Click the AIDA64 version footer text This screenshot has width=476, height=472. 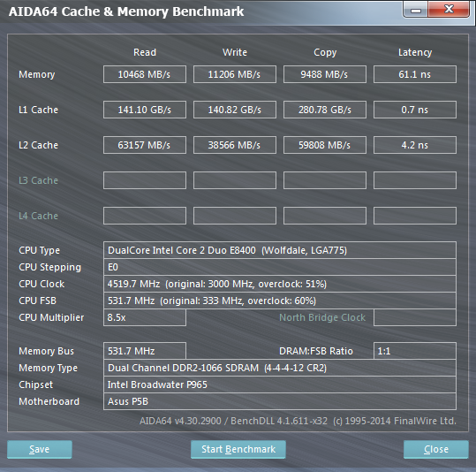tap(298, 421)
